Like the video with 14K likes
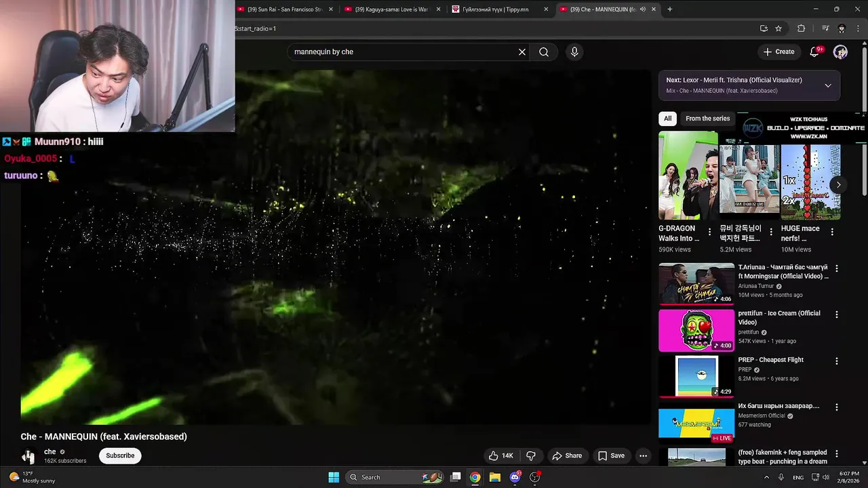This screenshot has height=488, width=868. [x=501, y=455]
